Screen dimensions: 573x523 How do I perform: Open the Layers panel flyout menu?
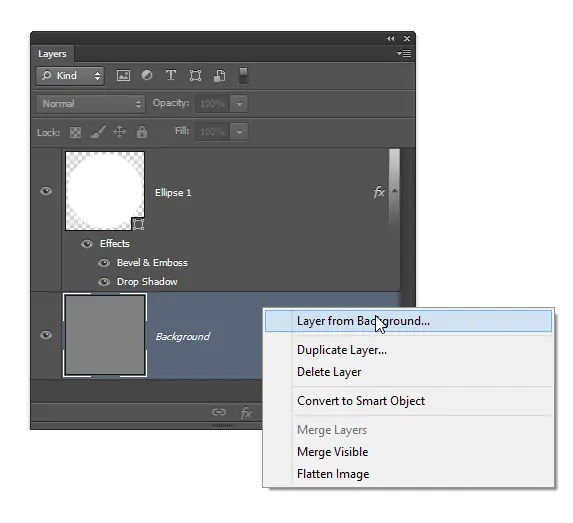404,53
